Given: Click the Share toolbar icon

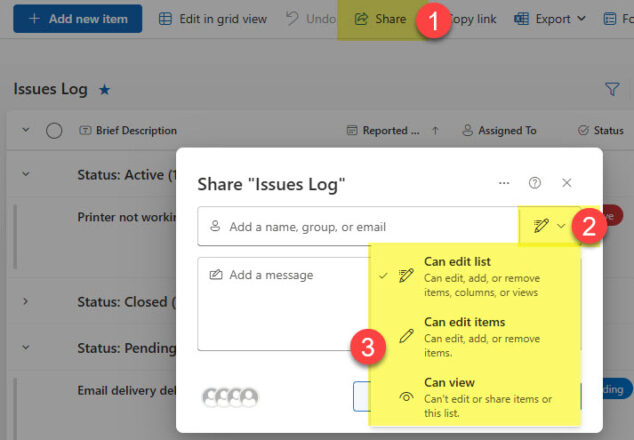Looking at the screenshot, I should [361, 19].
